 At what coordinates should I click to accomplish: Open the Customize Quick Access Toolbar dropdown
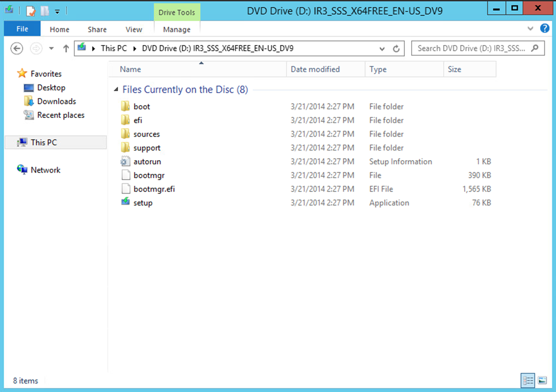pos(57,12)
